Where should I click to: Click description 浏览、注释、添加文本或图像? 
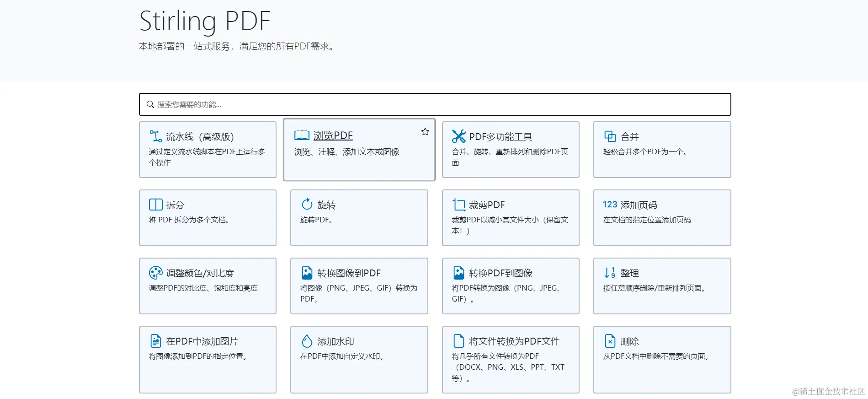[346, 151]
